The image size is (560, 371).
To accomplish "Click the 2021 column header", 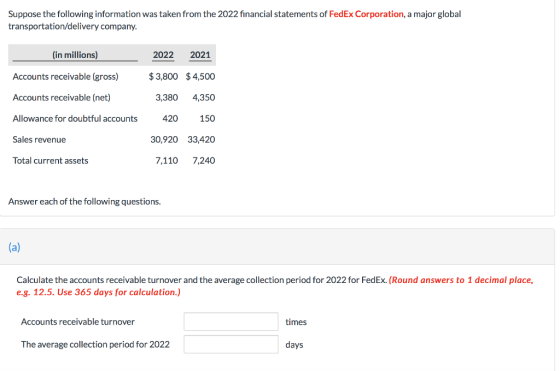I will pyautogui.click(x=200, y=55).
